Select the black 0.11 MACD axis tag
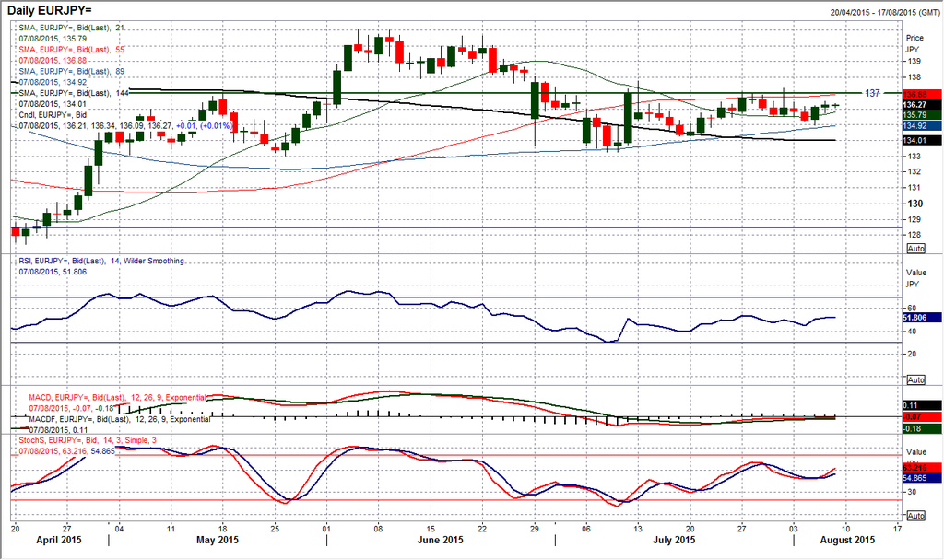This screenshot has width=944, height=560. (922, 406)
